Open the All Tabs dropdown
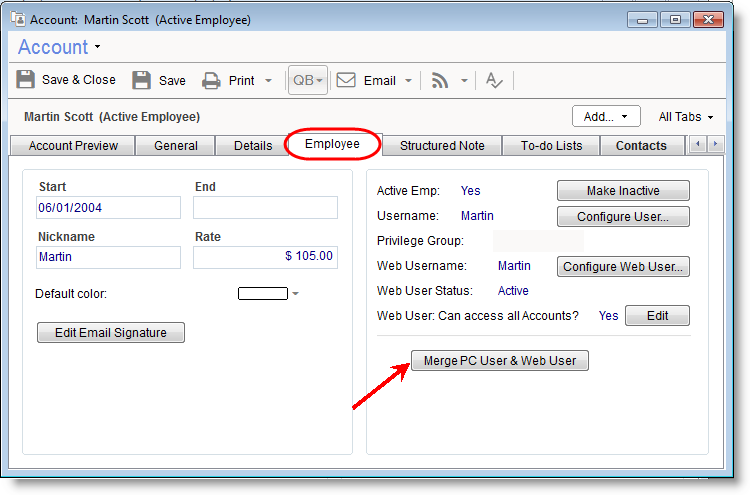The height and width of the screenshot is (495, 750). (686, 116)
